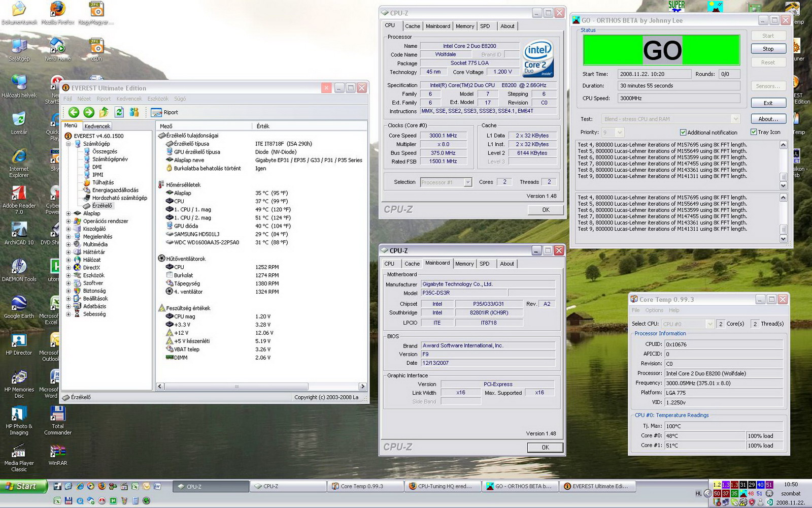Open Total Commander desktop icon
Viewport: 812px width, 508px height.
58,421
